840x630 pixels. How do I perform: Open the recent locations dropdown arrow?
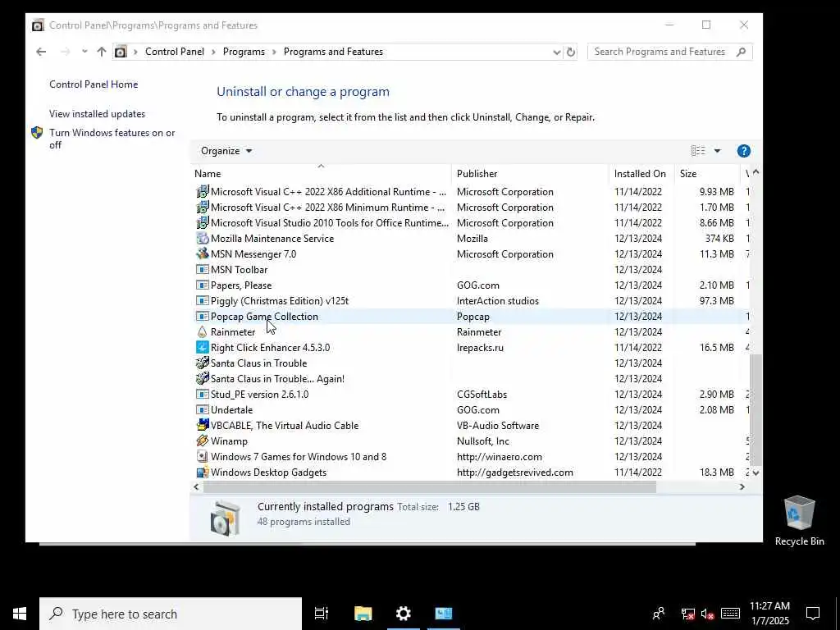point(84,52)
